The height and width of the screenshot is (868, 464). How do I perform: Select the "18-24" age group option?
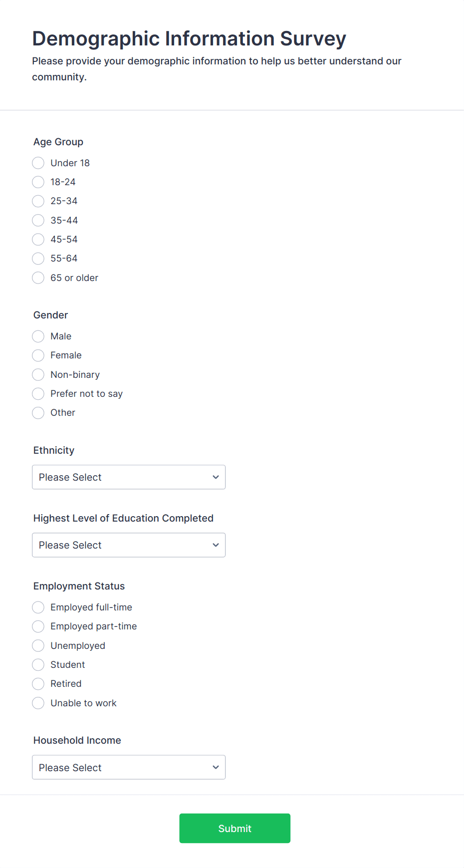pos(38,182)
